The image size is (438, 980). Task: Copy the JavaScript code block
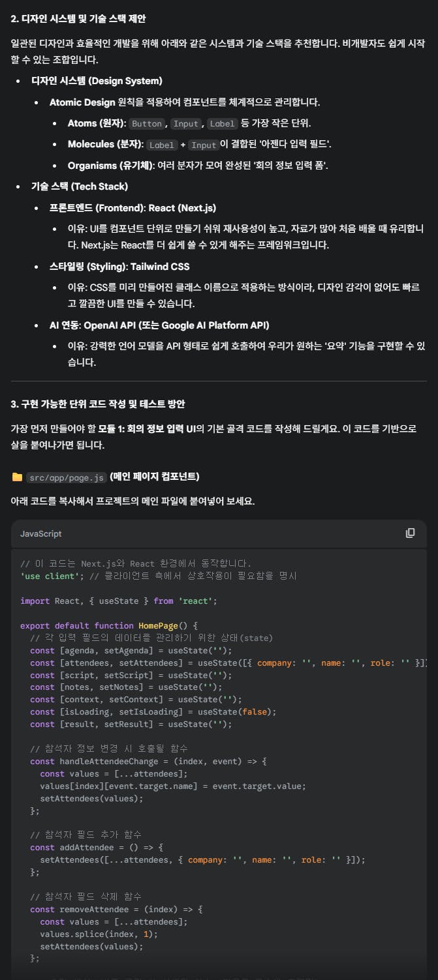click(x=410, y=533)
